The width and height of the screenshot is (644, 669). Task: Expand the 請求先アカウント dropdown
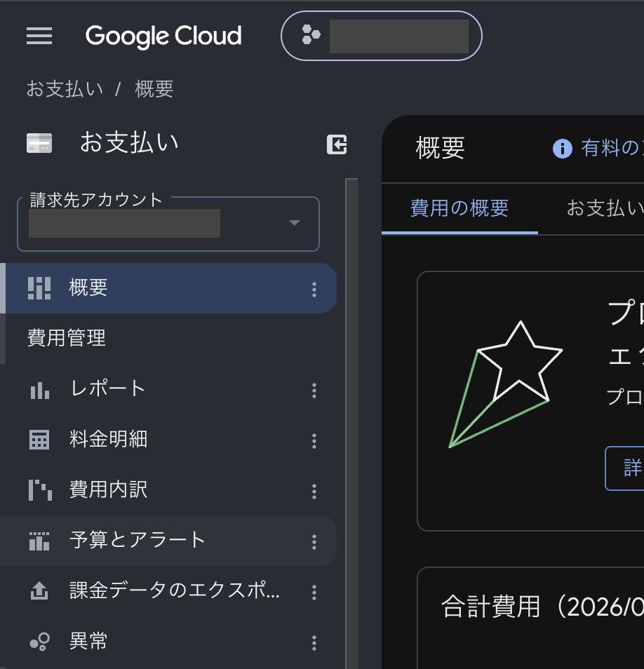pyautogui.click(x=168, y=224)
